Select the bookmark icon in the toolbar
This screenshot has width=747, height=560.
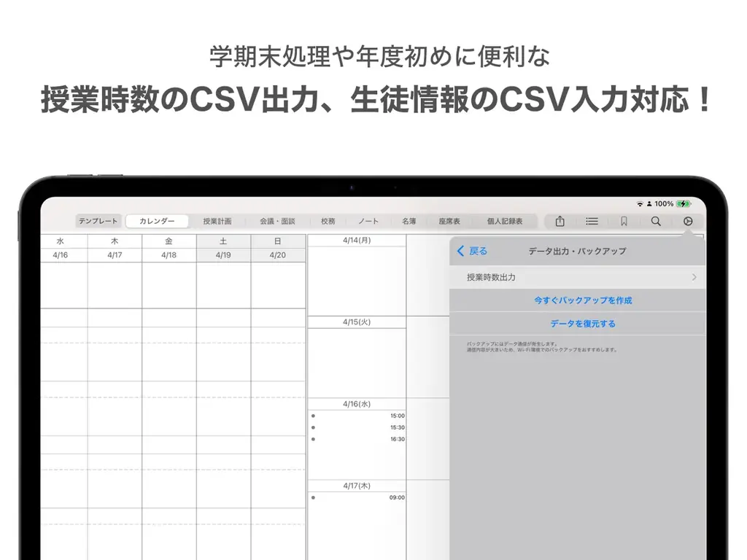click(x=624, y=221)
